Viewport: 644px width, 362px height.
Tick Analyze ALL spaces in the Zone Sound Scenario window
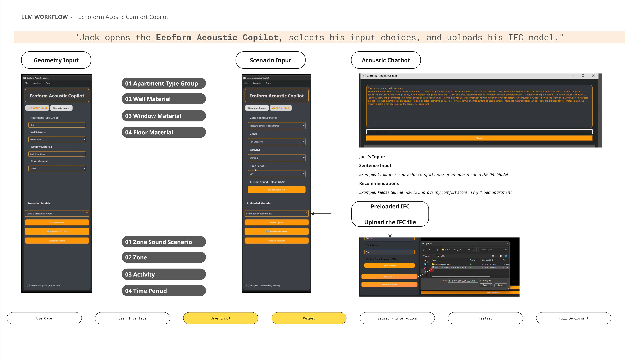248,286
